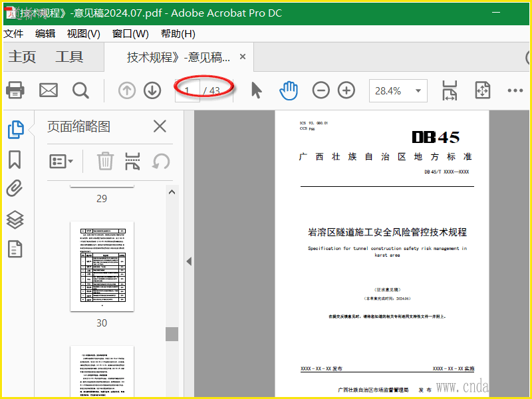Choose the Selection arrow tool

[x=257, y=90]
